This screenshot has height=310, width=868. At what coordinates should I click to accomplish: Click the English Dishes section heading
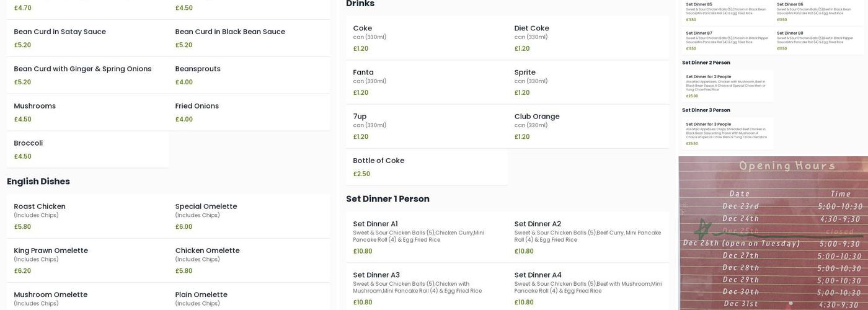point(38,182)
